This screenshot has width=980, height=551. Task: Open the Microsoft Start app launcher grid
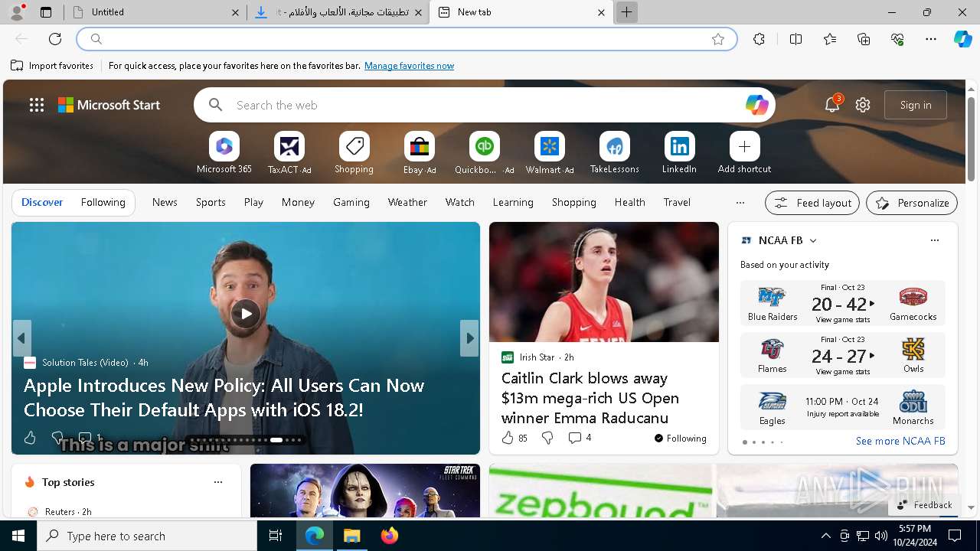[x=37, y=105]
